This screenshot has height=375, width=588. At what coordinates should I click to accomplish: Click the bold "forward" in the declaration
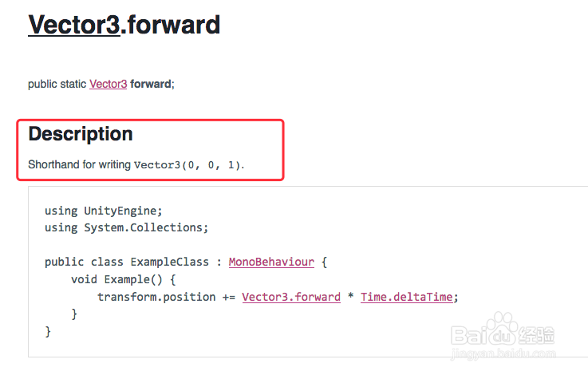pyautogui.click(x=150, y=84)
